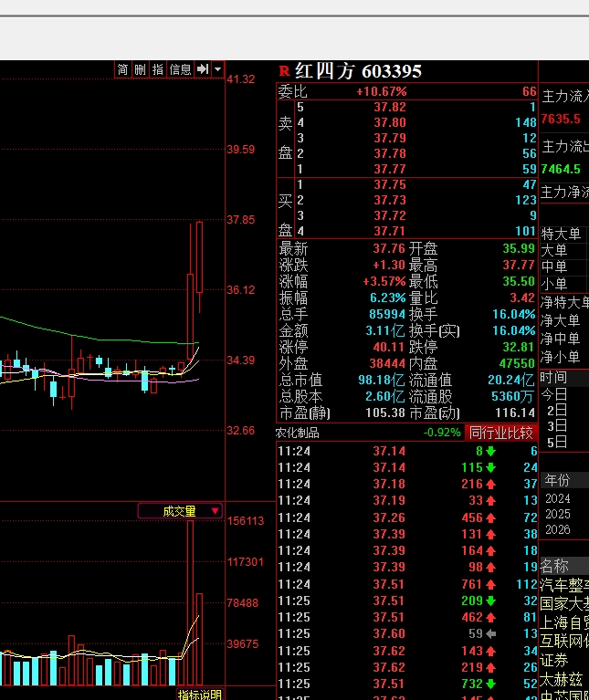The width and height of the screenshot is (589, 700).
Task: Select sell level 4 price 37.80
Action: coord(390,122)
